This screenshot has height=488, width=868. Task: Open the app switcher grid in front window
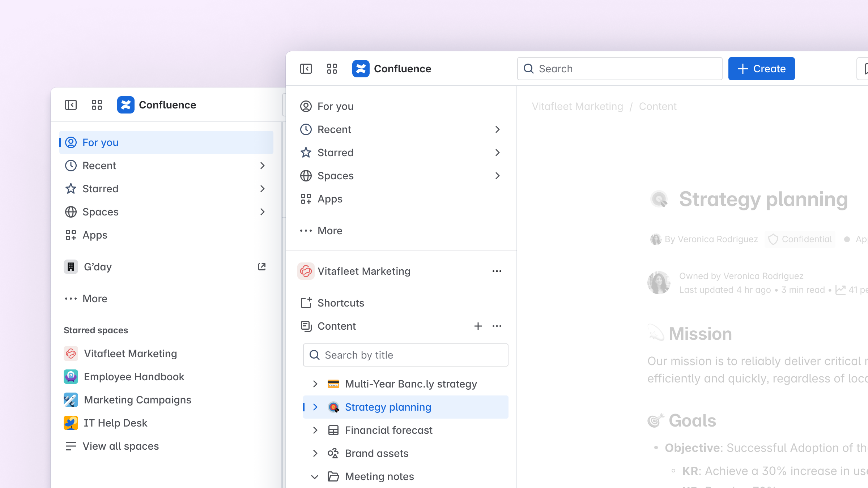332,69
